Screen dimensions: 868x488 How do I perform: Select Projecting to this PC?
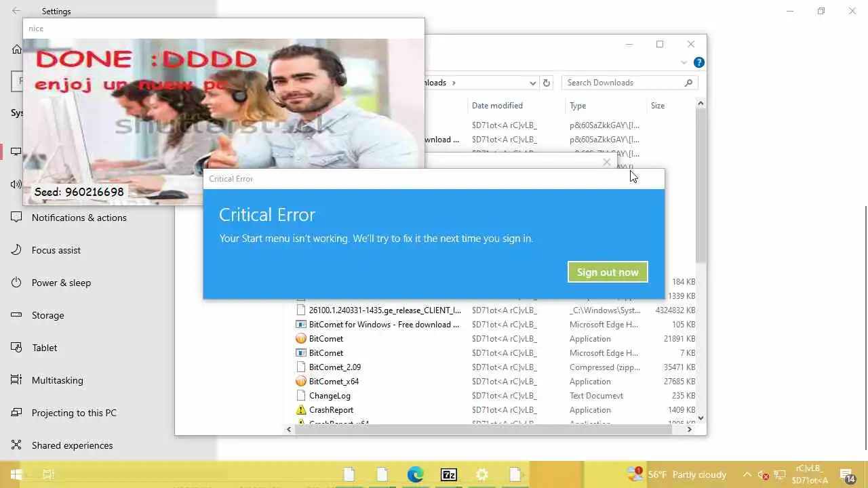(74, 413)
